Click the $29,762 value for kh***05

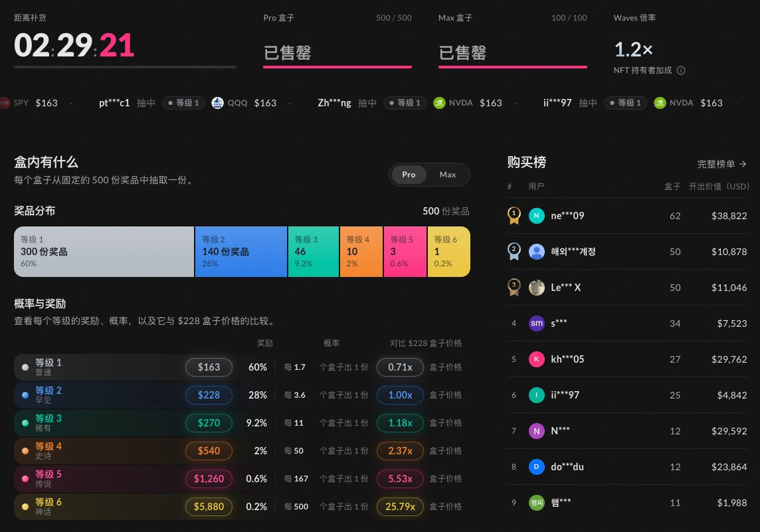tap(729, 359)
